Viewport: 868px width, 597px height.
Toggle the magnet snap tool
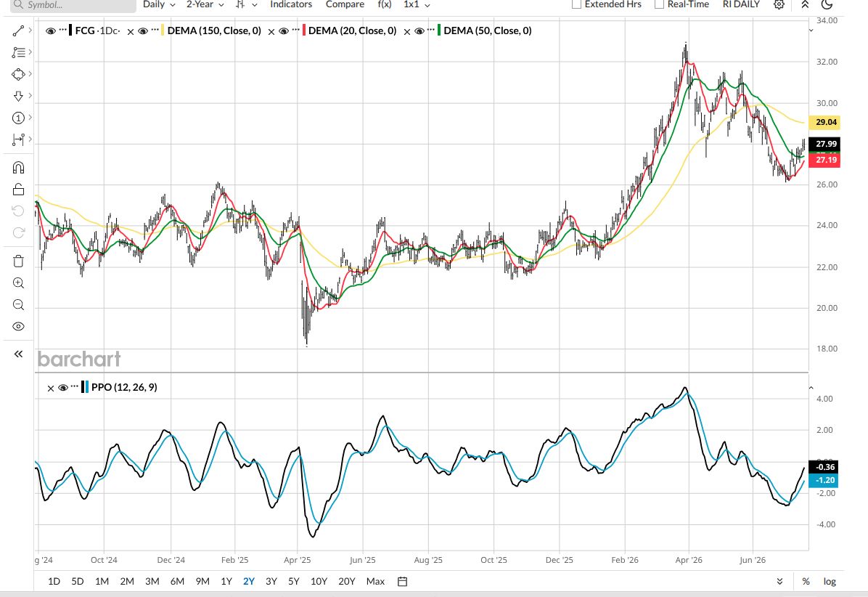click(18, 168)
